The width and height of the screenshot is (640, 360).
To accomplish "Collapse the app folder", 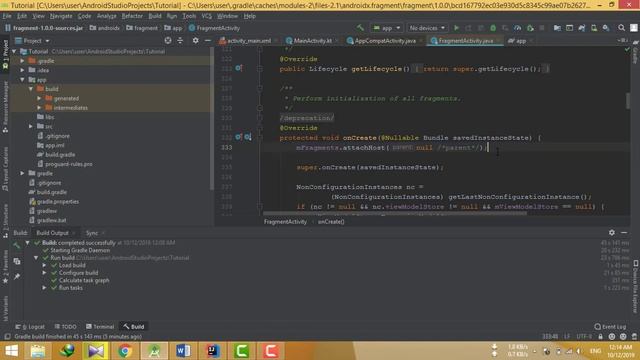I will [22, 80].
